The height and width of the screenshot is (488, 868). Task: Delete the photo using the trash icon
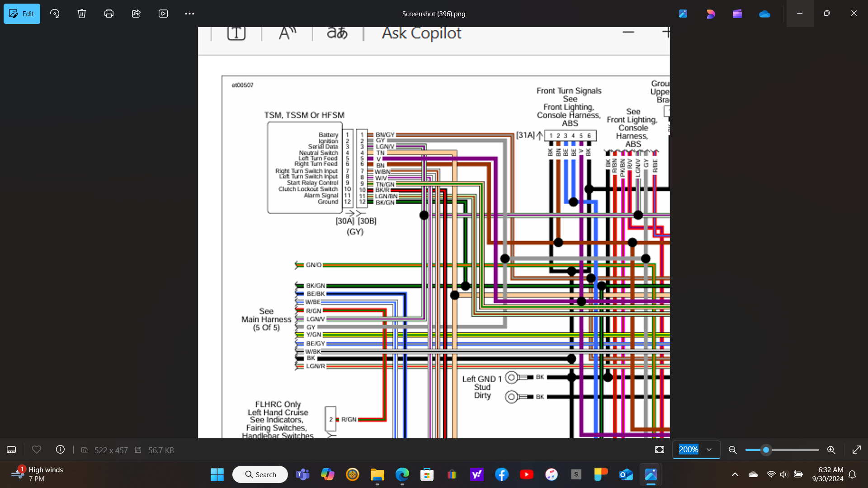pyautogui.click(x=82, y=14)
